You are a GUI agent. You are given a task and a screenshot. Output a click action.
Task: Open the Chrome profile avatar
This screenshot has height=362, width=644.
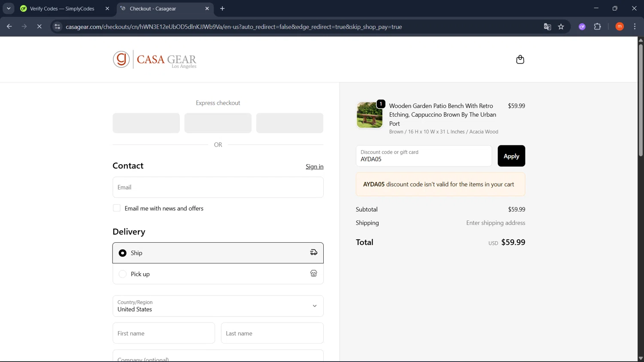[x=620, y=27]
